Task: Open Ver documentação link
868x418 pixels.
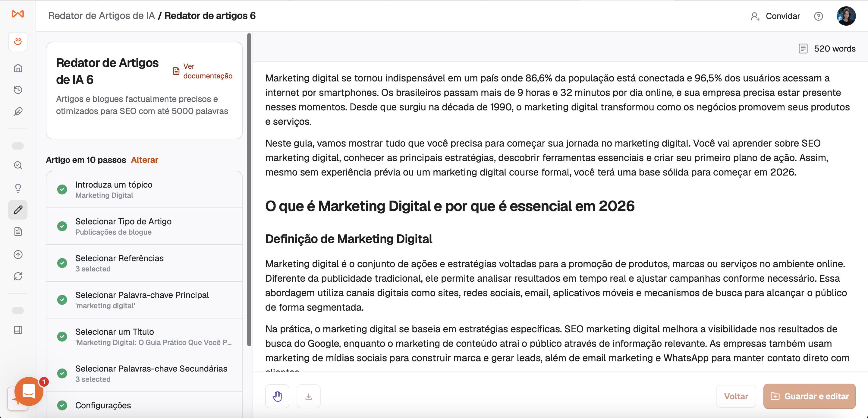Action: pos(203,71)
